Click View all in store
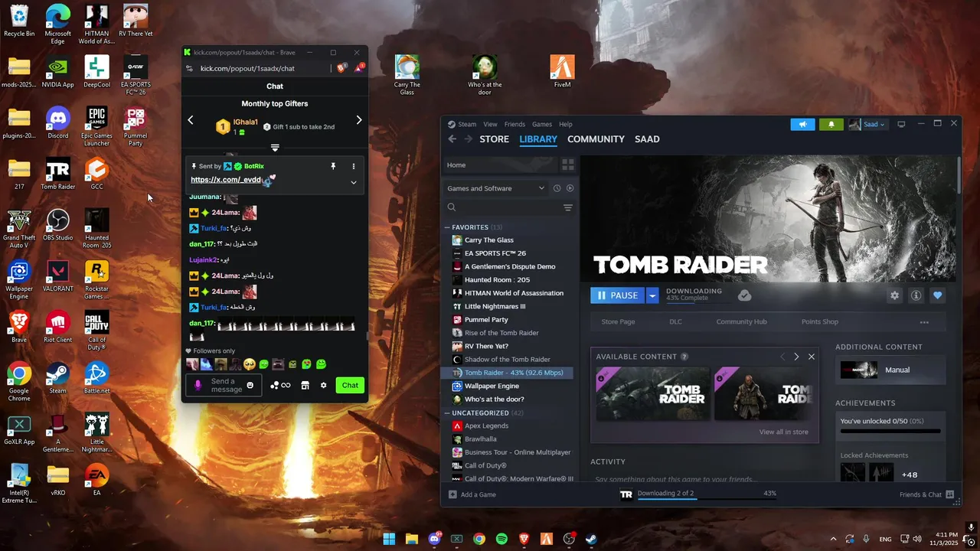 click(x=783, y=432)
